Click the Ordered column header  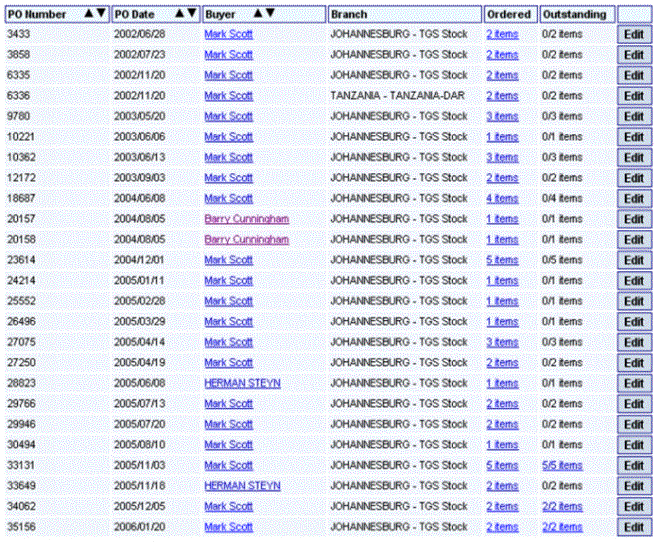[511, 14]
